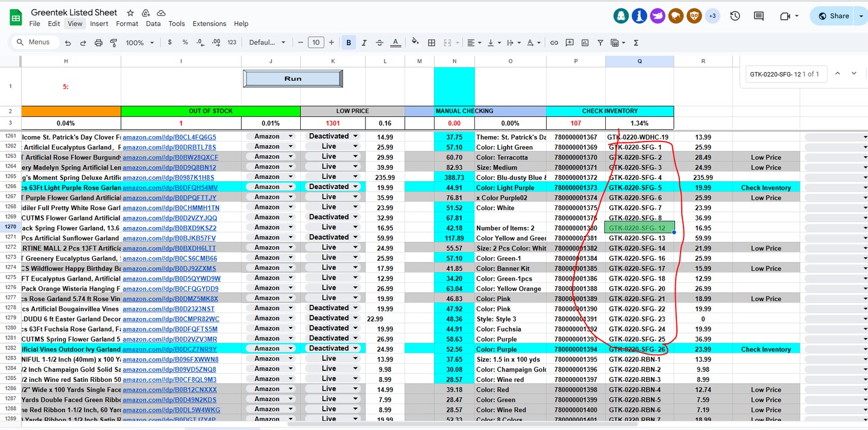Open the Help menu
This screenshot has height=430, width=868.
pyautogui.click(x=241, y=23)
